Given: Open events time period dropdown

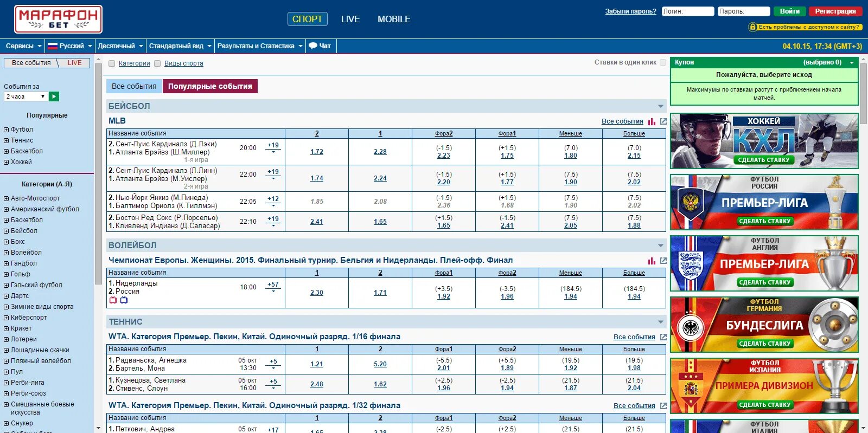Looking at the screenshot, I should tap(25, 96).
